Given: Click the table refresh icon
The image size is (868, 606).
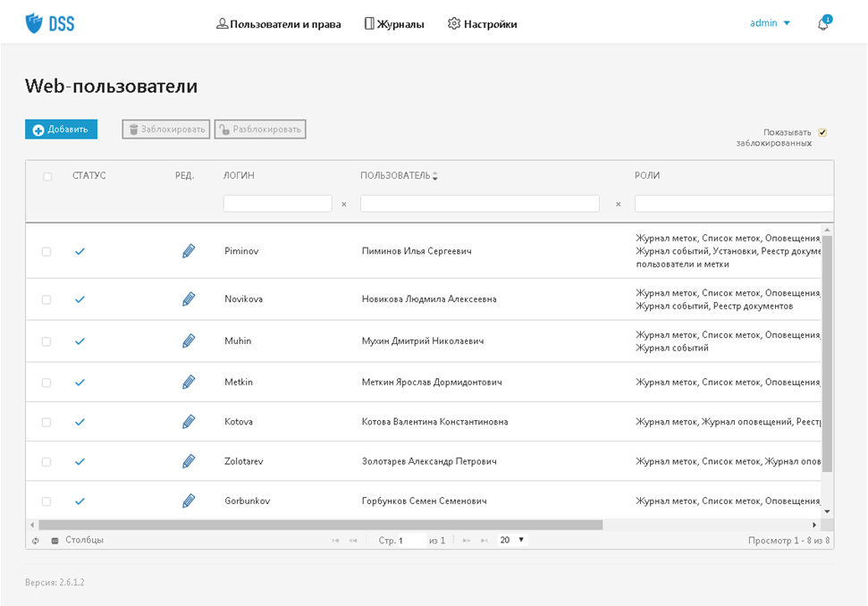Looking at the screenshot, I should (36, 541).
